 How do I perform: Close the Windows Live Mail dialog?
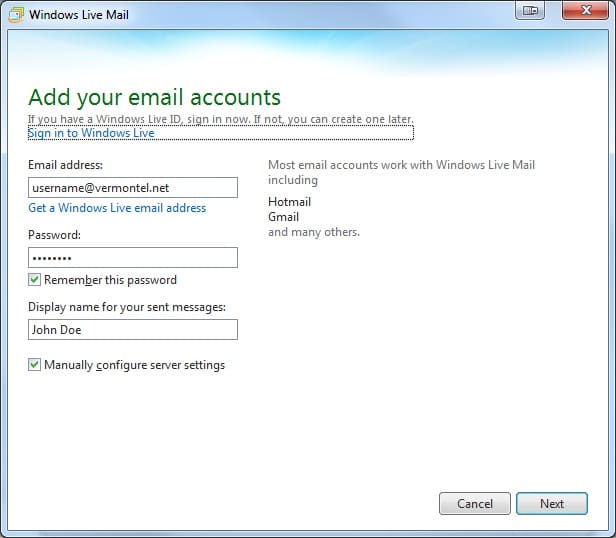pos(585,10)
